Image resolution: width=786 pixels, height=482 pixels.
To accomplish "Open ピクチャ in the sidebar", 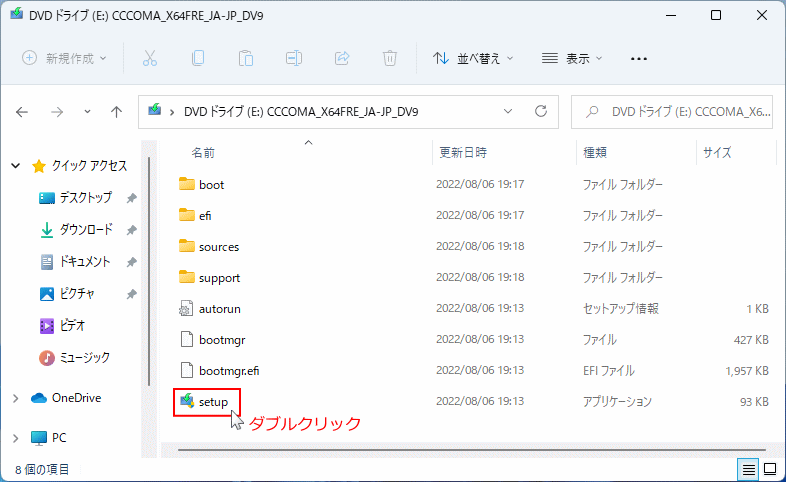I will point(76,294).
